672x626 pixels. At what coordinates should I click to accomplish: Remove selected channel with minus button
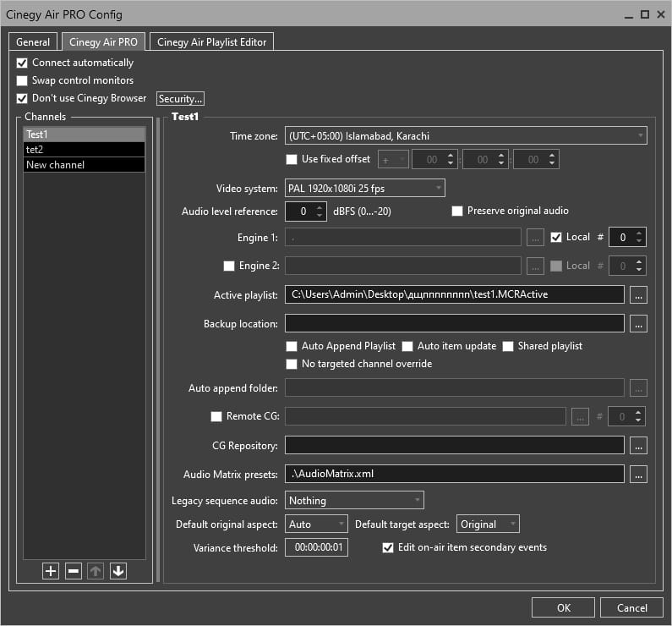[74, 571]
